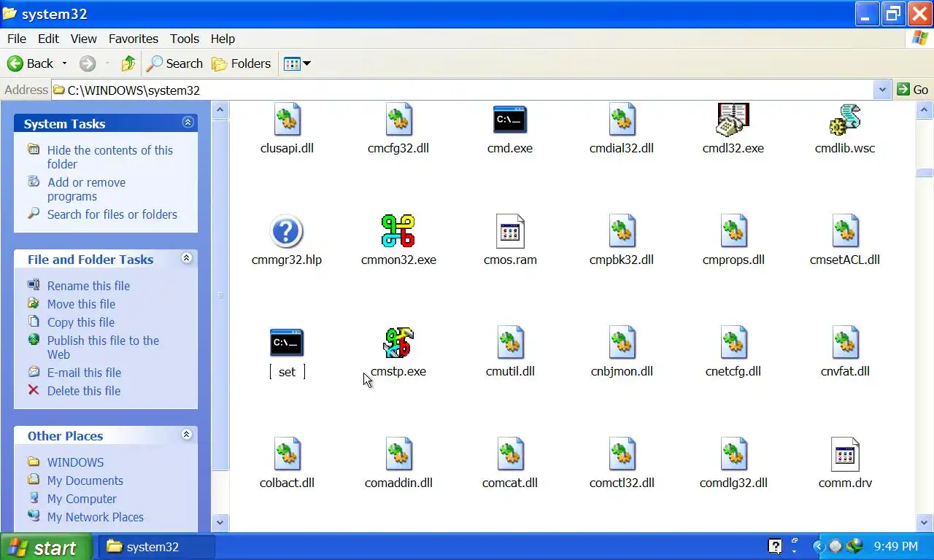Select the cmutil.dll file icon
Image resolution: width=934 pixels, height=560 pixels.
click(x=510, y=343)
